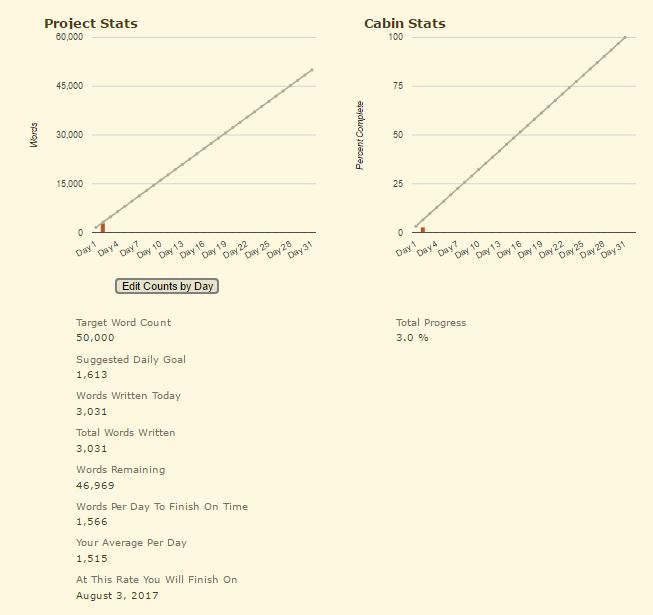Click the 100 axis label on Cabin Stats chart
The height and width of the screenshot is (615, 653).
coord(395,37)
